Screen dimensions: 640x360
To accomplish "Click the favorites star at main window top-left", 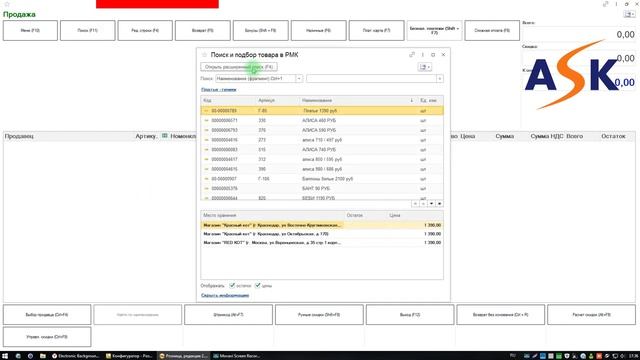I will pos(7,4).
